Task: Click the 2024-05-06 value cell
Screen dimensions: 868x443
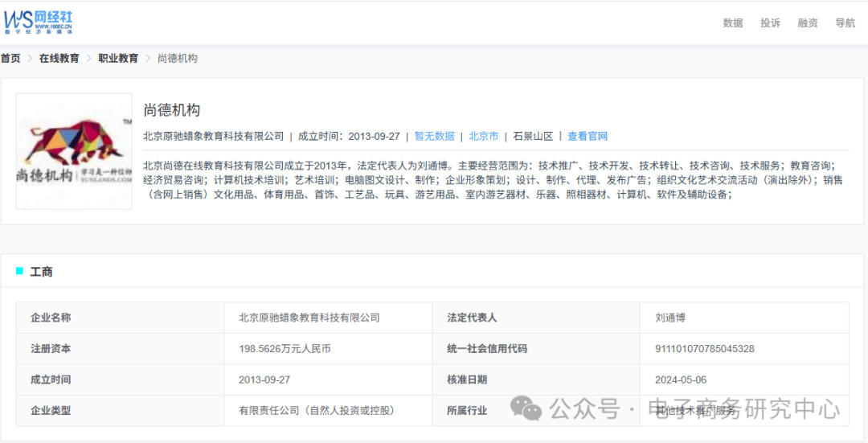Action: tap(744, 379)
